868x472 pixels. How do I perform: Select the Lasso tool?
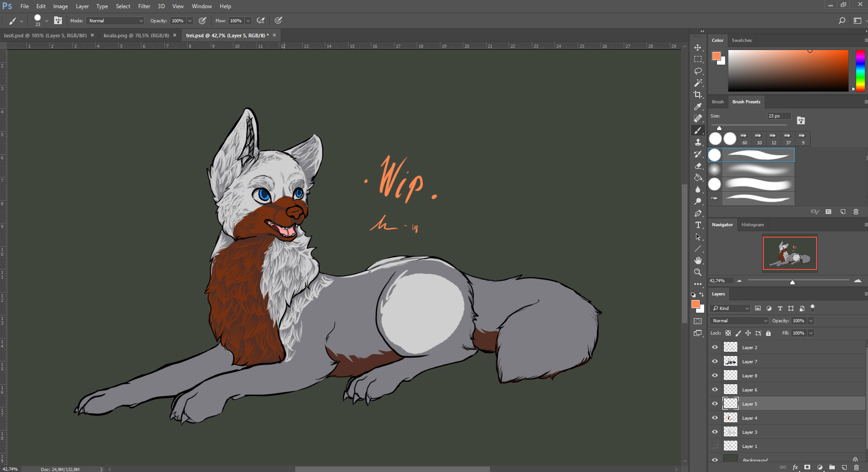[x=698, y=71]
